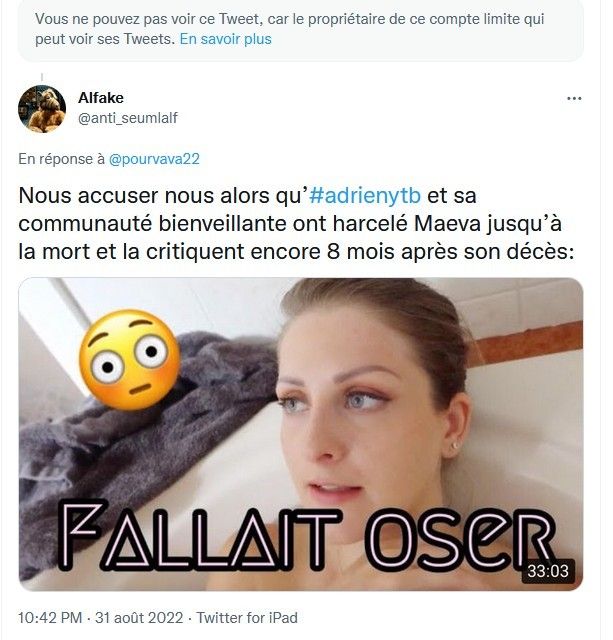This screenshot has width=613, height=640.
Task: Click the thread connector line above avatar
Action: pyautogui.click(x=42, y=78)
